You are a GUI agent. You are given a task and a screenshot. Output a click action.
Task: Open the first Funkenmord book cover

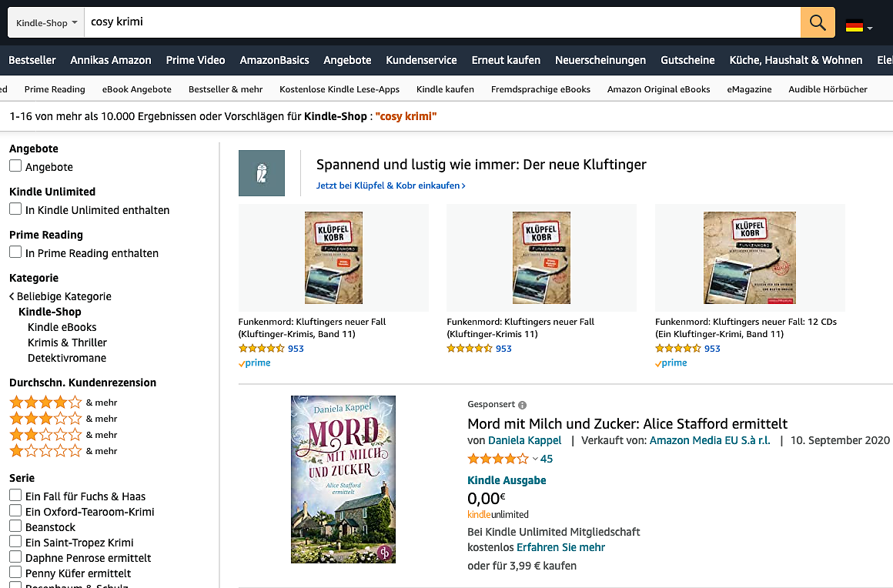click(334, 258)
